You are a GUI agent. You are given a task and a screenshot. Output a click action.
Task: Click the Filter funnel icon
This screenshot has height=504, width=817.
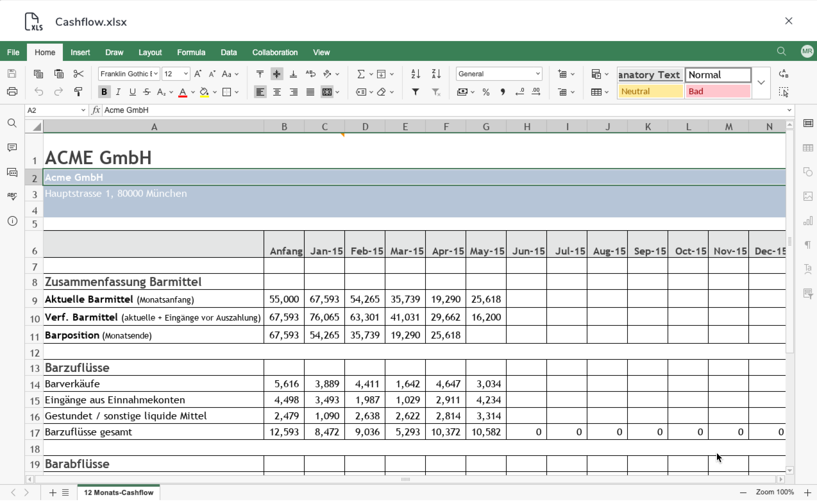pos(416,92)
